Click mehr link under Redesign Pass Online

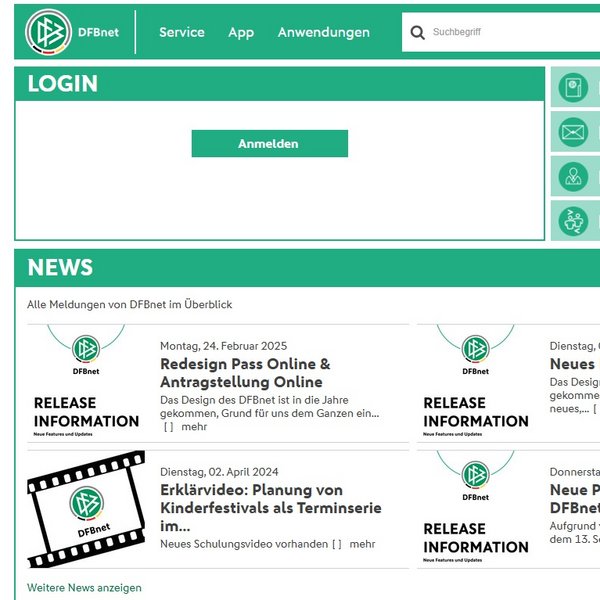(x=194, y=426)
